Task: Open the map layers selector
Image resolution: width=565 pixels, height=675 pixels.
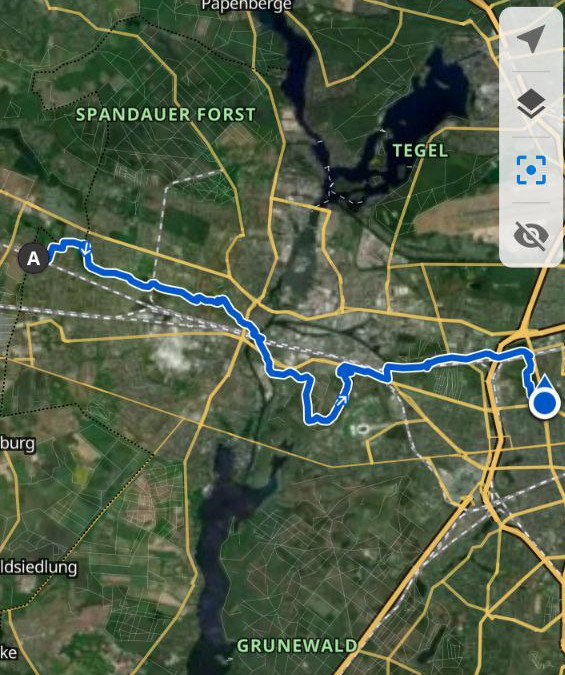Action: (531, 104)
